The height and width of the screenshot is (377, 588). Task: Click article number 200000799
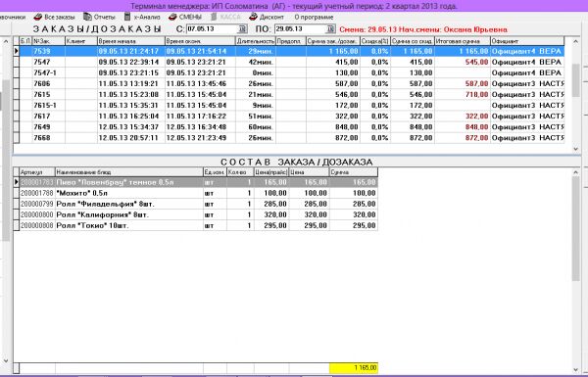tap(37, 204)
